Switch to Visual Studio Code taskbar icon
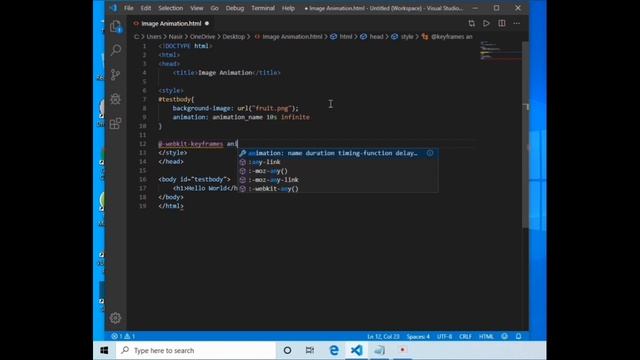Image resolution: width=640 pixels, height=360 pixels. click(x=356, y=350)
